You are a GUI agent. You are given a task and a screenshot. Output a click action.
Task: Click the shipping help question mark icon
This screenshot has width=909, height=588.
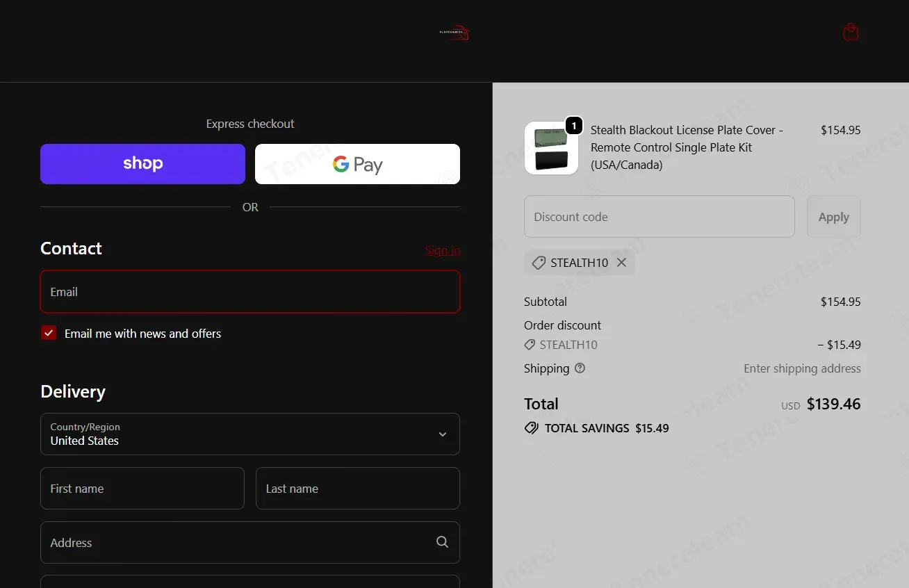580,368
